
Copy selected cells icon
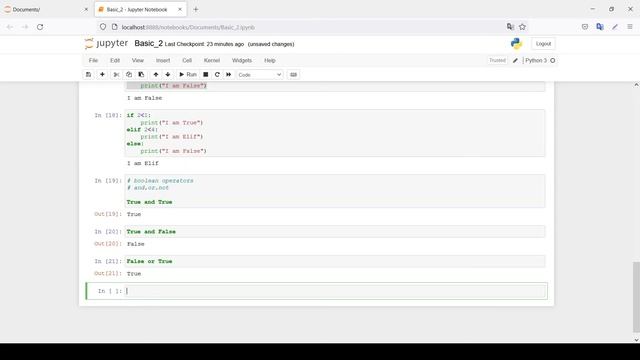click(x=129, y=75)
